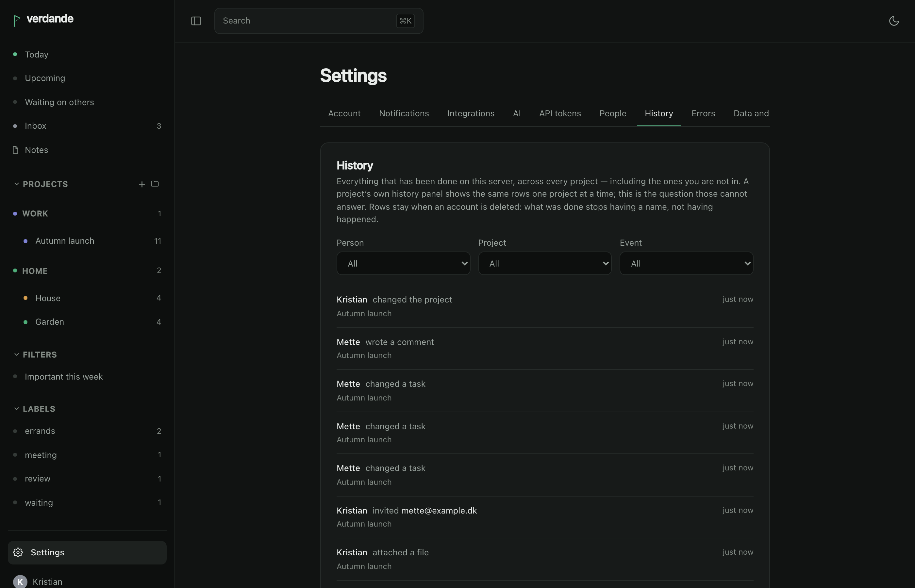The height and width of the screenshot is (588, 915).
Task: Open the Event filter dropdown
Action: 686,263
